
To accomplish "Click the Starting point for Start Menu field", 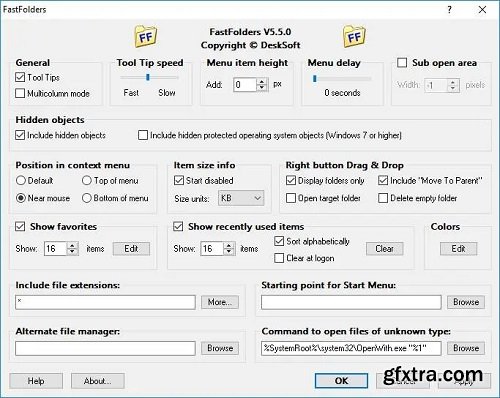I will [351, 302].
